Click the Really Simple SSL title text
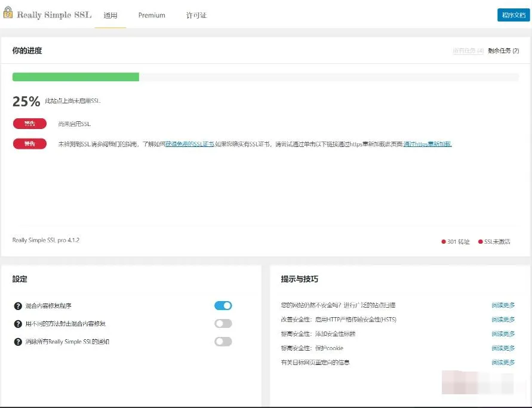The height and width of the screenshot is (408, 532). coord(54,15)
